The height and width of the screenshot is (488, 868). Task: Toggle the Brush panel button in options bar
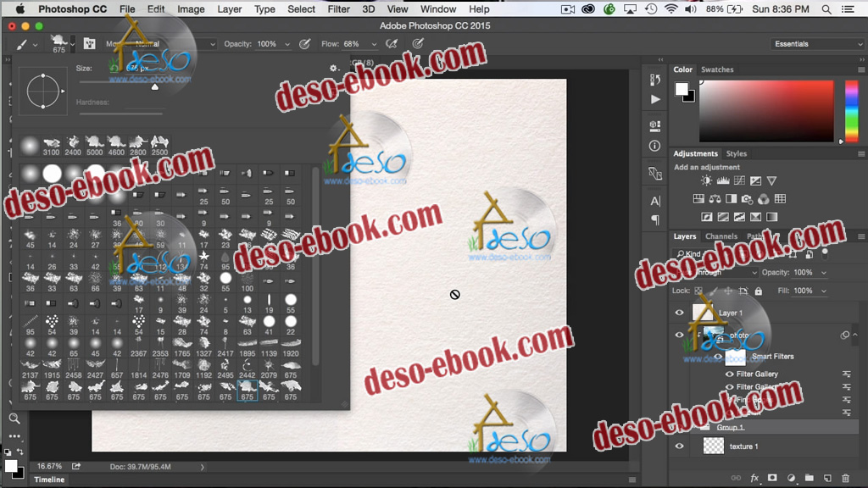[89, 44]
